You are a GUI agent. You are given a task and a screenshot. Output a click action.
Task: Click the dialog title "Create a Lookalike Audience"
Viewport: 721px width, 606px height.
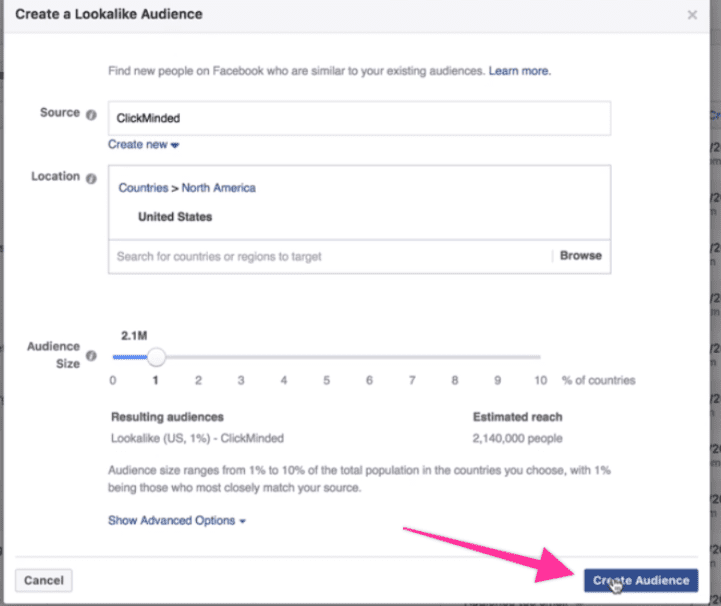pyautogui.click(x=109, y=14)
